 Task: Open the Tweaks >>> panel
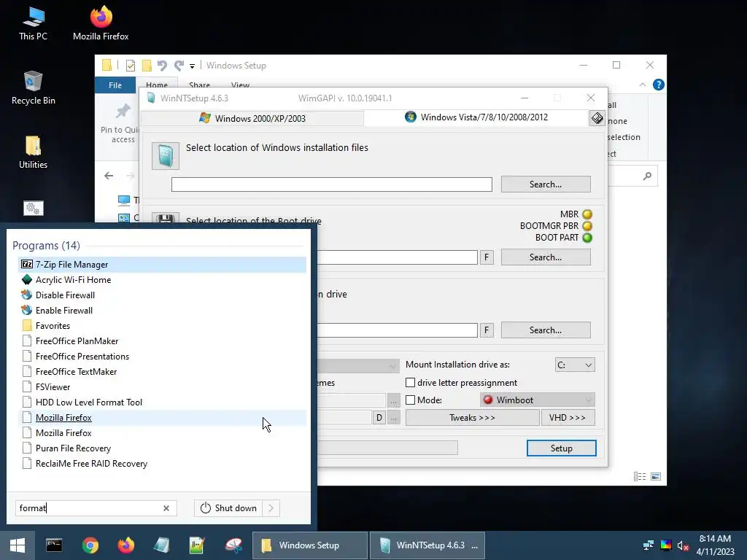[x=472, y=418]
